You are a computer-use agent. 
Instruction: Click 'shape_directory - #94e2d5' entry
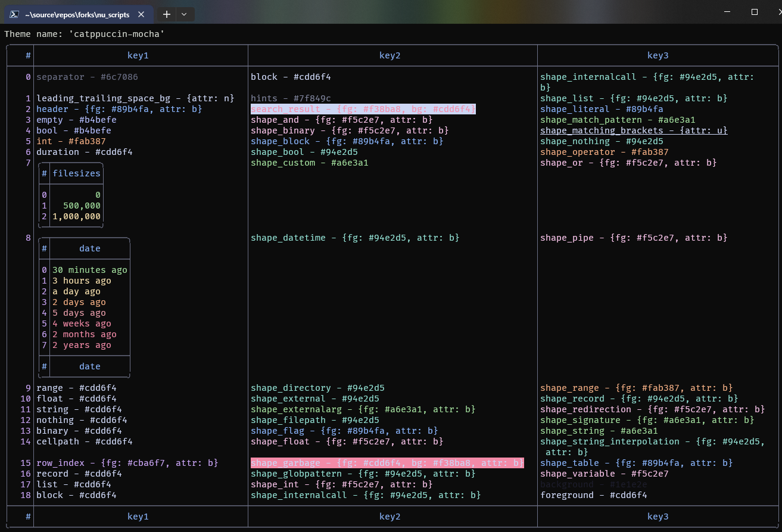coord(317,388)
